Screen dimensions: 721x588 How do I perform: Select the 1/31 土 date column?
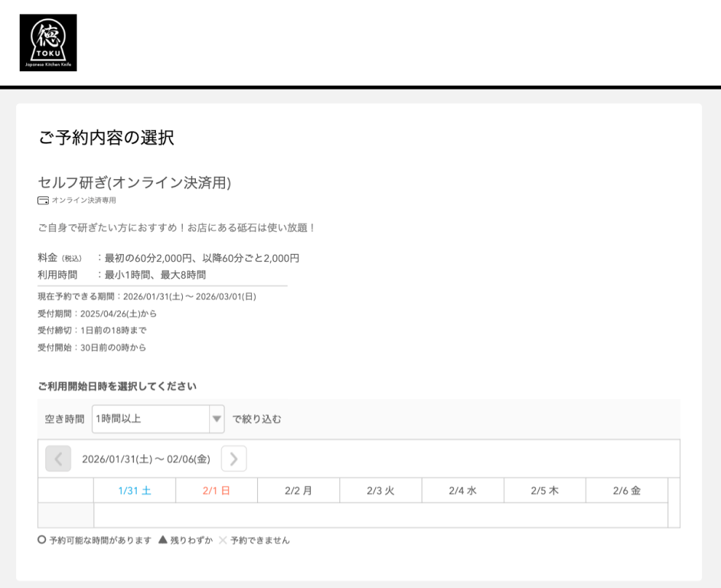134,490
